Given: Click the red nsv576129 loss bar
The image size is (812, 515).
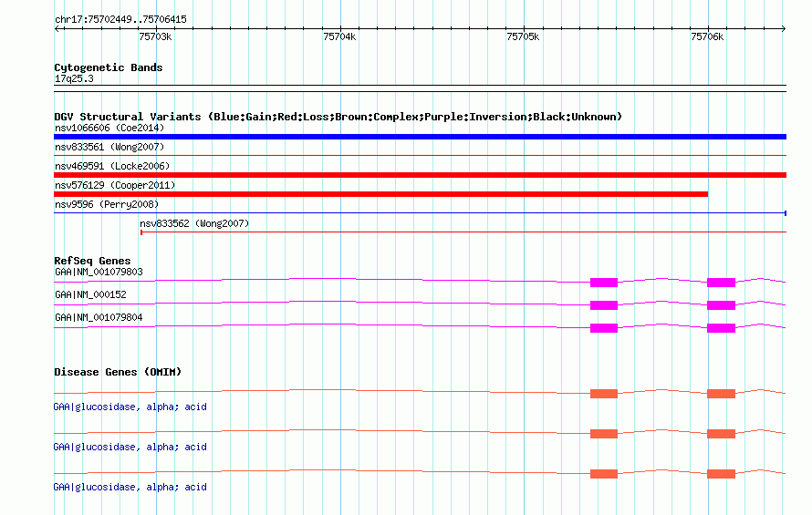Looking at the screenshot, I should (x=380, y=194).
